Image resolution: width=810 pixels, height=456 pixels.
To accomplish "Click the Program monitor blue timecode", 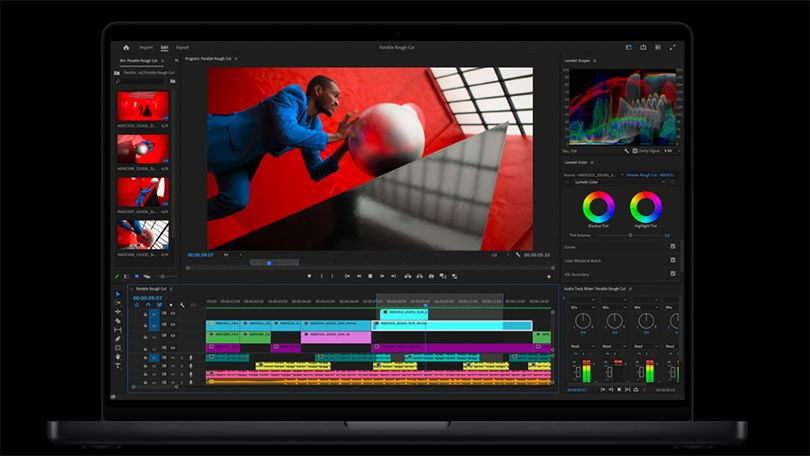I will click(x=200, y=255).
